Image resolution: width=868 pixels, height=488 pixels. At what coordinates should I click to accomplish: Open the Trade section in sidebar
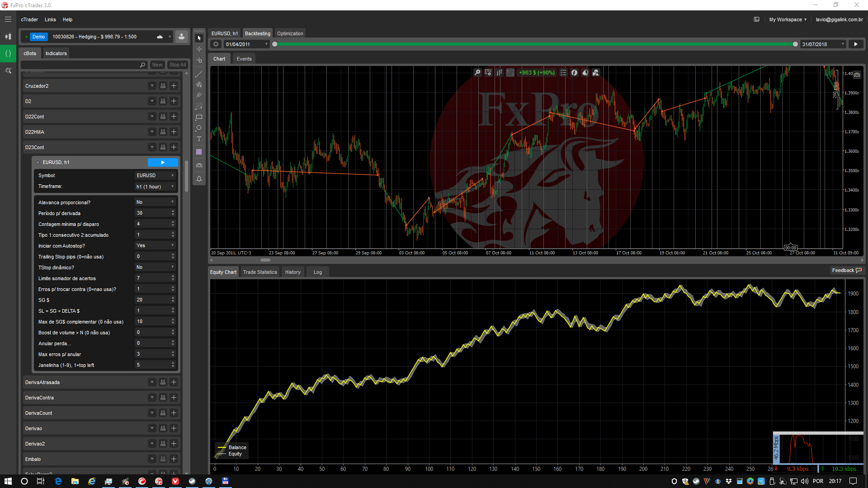(x=8, y=37)
